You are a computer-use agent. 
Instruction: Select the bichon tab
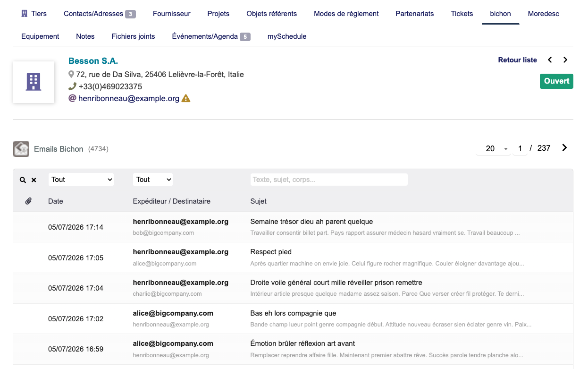501,14
